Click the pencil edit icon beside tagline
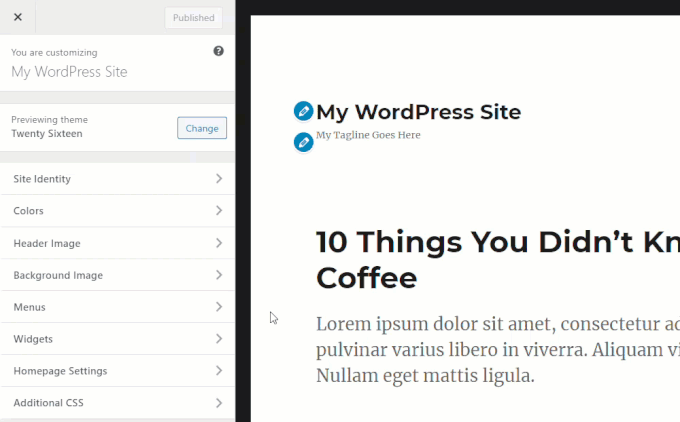The image size is (680, 422). [x=303, y=142]
